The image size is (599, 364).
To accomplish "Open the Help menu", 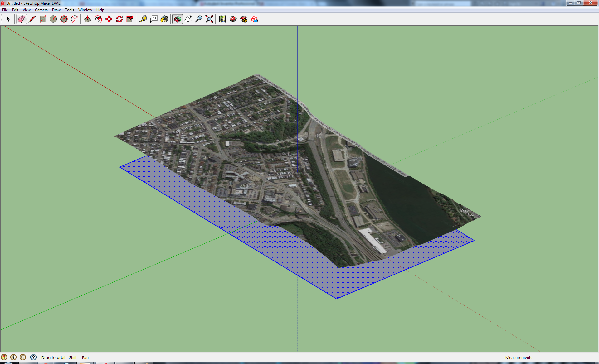I will point(100,10).
